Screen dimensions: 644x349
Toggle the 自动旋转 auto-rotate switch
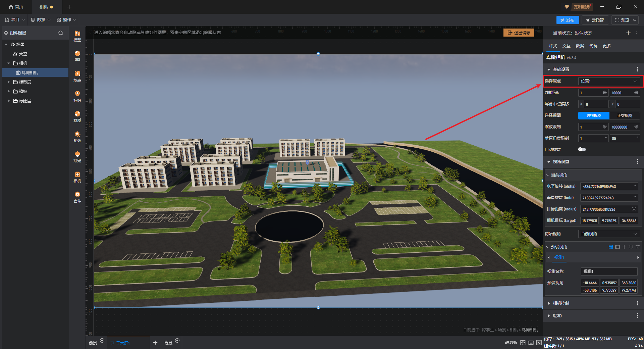click(x=582, y=150)
